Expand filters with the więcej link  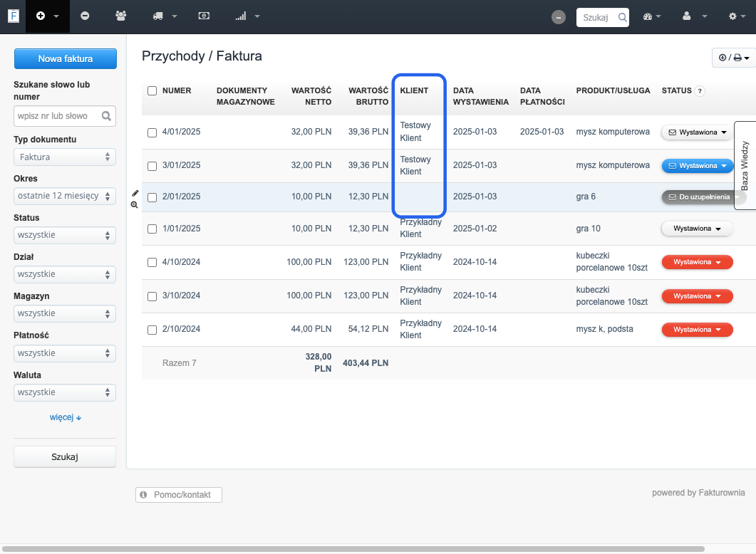click(x=65, y=417)
